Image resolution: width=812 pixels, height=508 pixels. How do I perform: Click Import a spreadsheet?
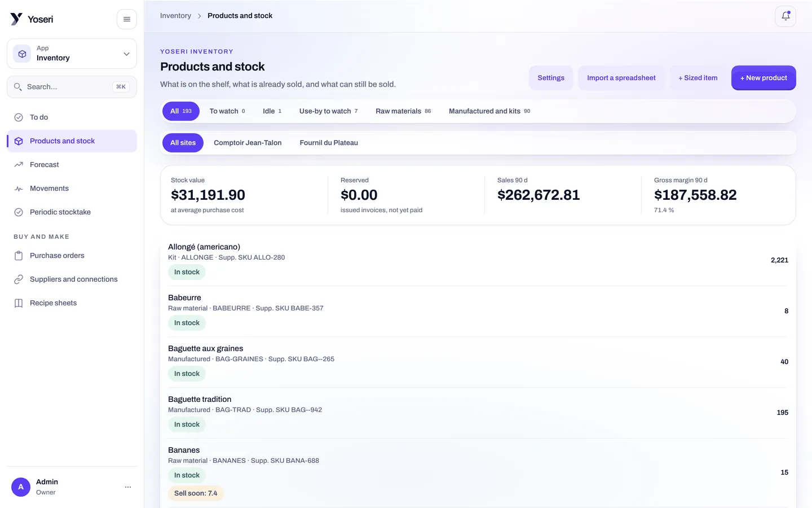click(621, 78)
